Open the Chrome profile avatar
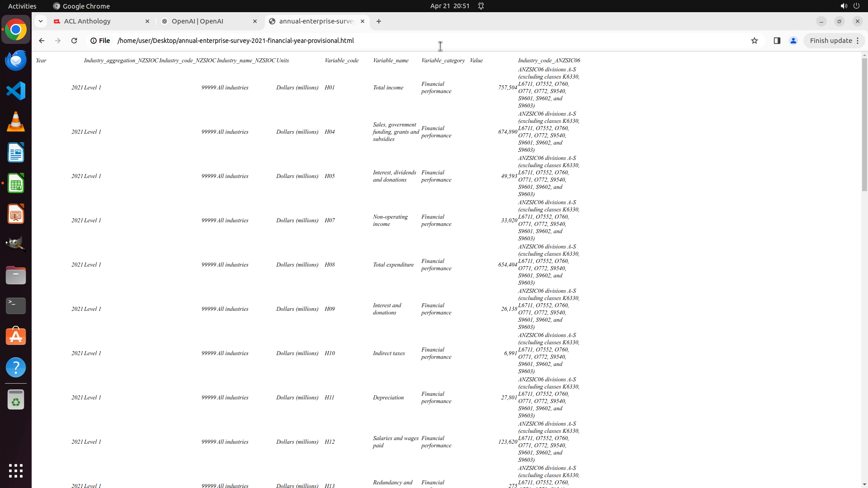This screenshot has width=868, height=488. coord(793,41)
